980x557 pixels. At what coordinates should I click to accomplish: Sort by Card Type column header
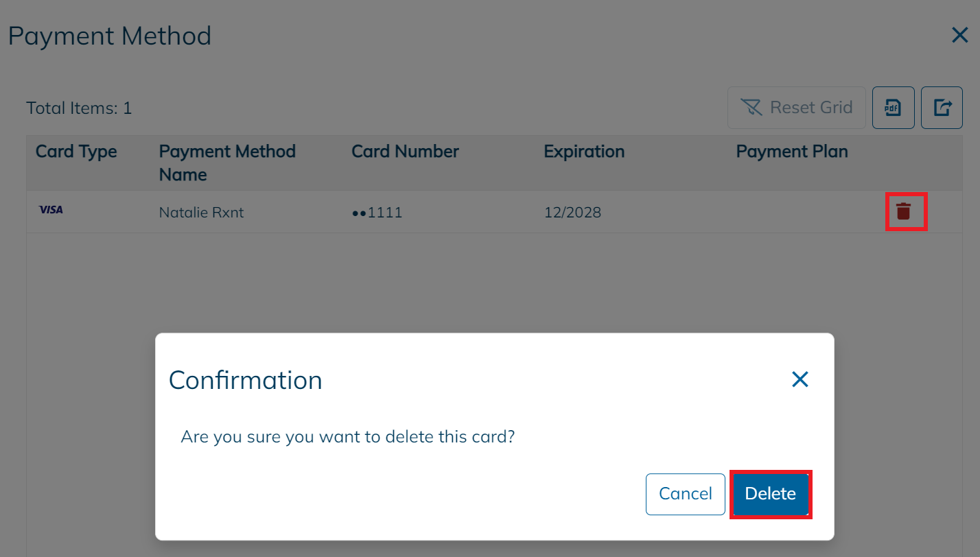click(76, 152)
